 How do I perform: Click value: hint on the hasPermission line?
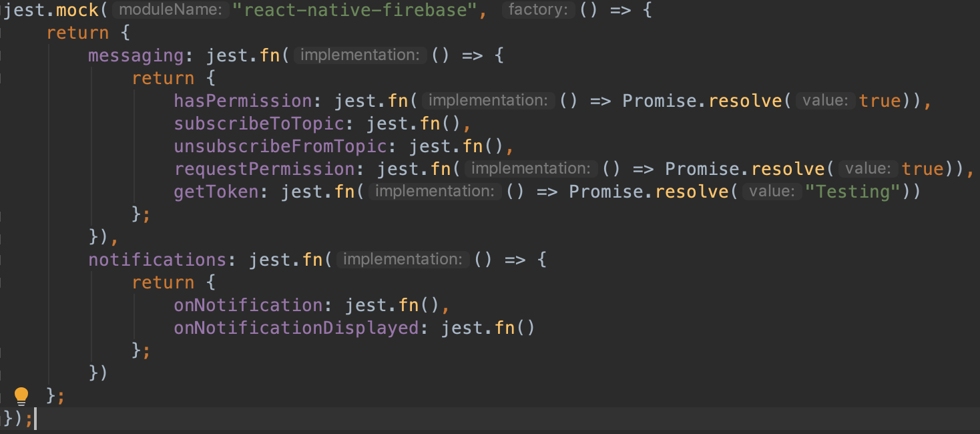tap(826, 101)
